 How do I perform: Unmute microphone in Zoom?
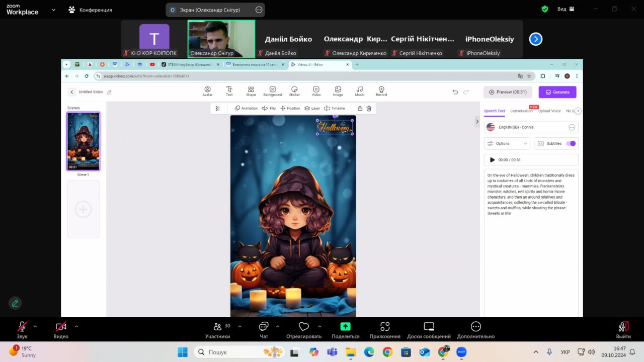coord(22,329)
